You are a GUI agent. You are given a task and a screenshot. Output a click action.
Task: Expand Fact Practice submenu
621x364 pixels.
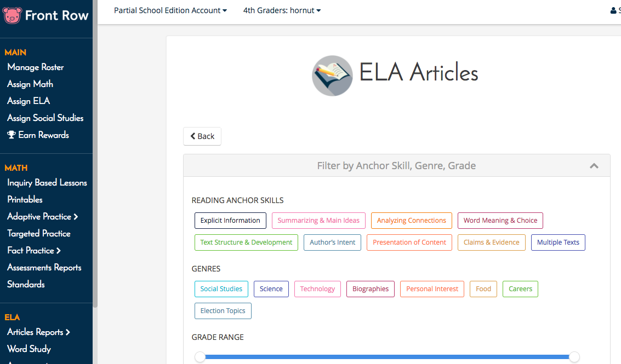coord(33,251)
